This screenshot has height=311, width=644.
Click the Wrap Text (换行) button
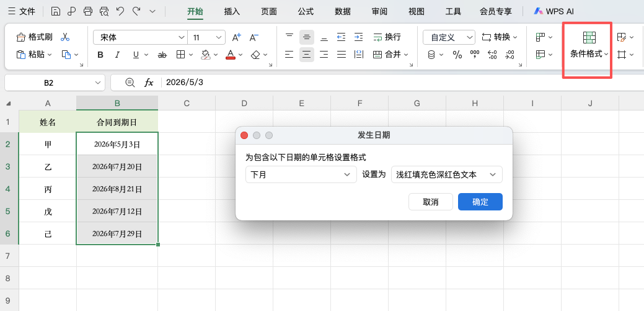387,37
